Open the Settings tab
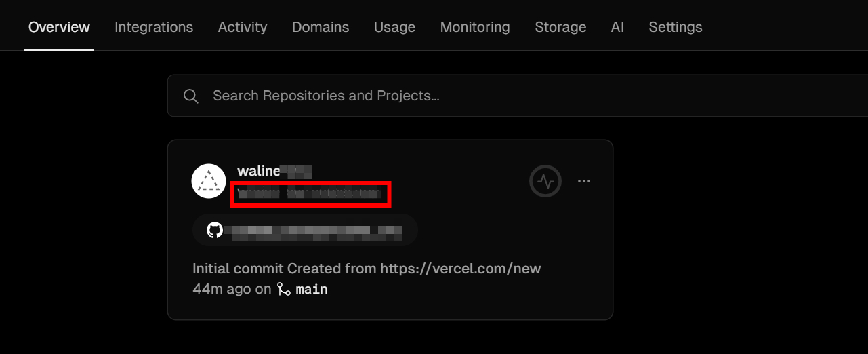868x354 pixels. click(676, 27)
